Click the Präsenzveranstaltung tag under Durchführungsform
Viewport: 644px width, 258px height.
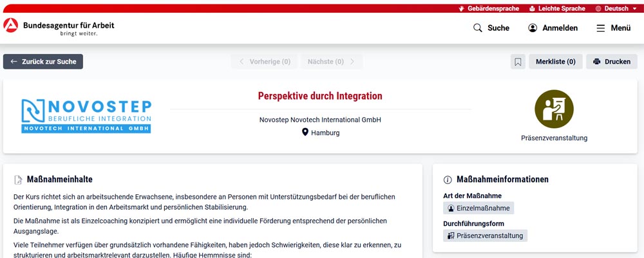(x=485, y=236)
